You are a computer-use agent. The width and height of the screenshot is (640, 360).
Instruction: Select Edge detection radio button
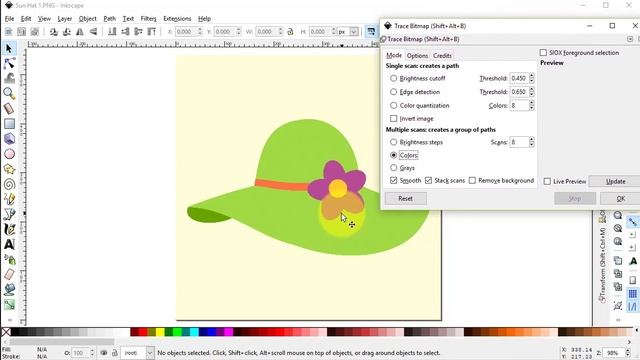click(393, 92)
